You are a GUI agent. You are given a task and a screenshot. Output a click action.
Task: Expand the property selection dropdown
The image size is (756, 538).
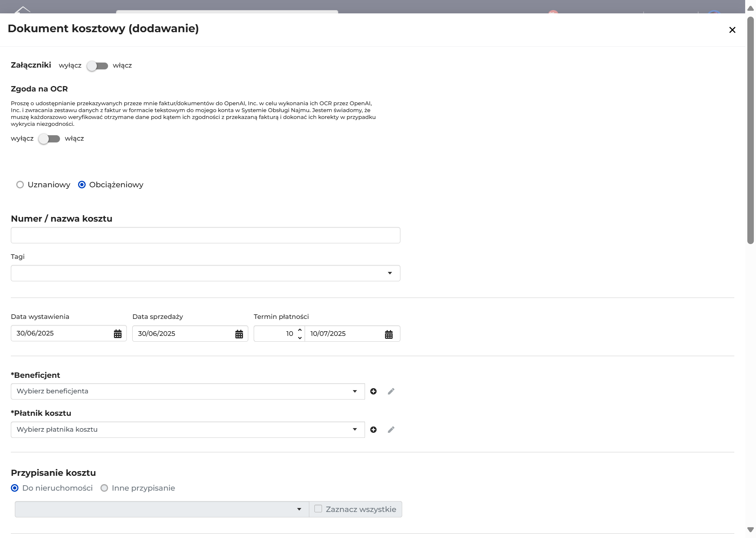coord(162,509)
